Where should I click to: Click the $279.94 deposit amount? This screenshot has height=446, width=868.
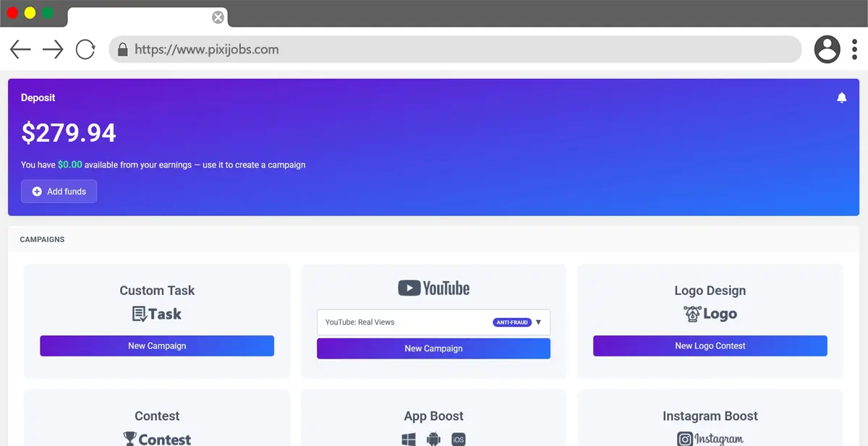69,133
